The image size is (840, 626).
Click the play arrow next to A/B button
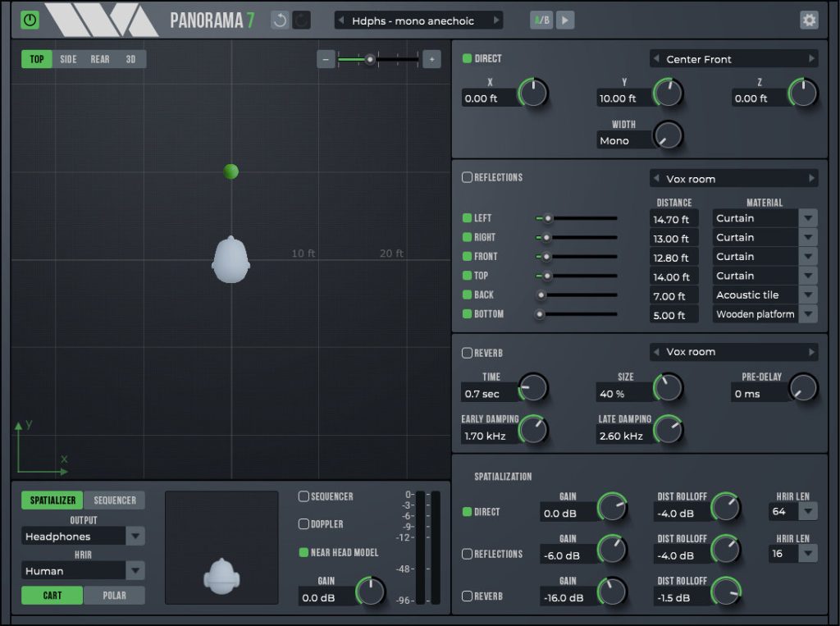564,20
